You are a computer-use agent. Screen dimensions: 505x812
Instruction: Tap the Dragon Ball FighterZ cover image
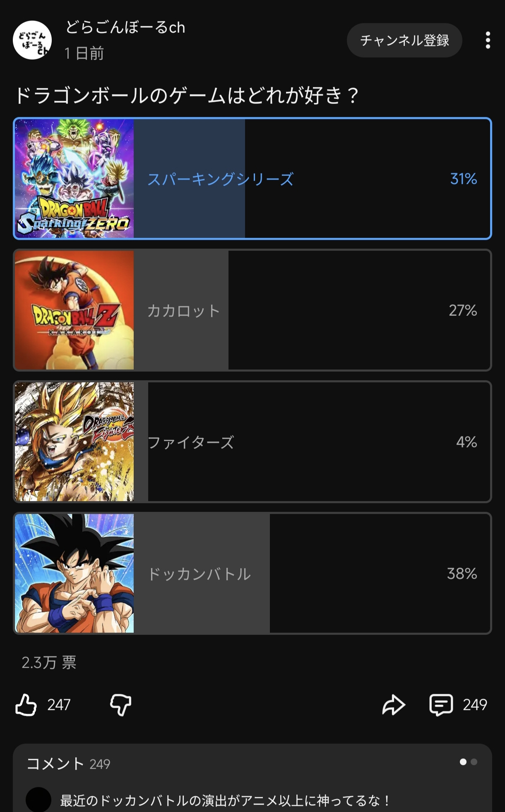[x=75, y=442]
